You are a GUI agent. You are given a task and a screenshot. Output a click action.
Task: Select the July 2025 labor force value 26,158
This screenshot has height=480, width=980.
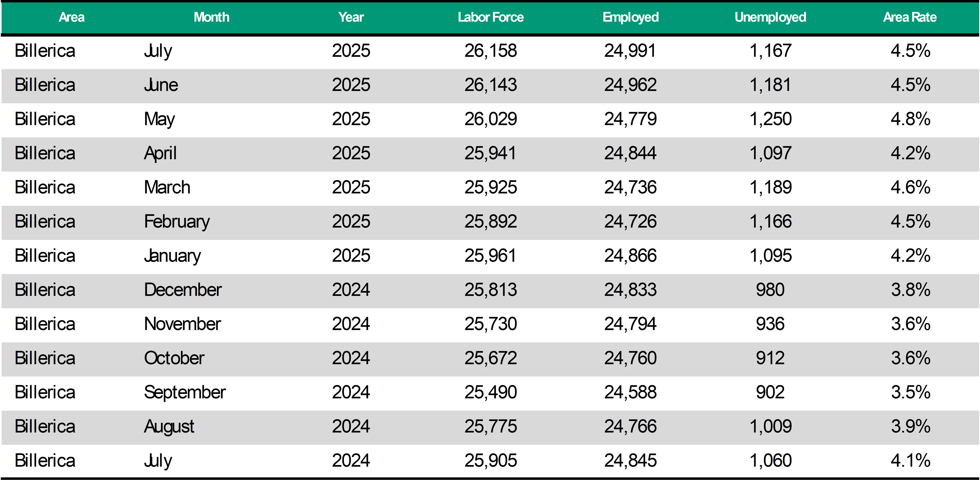coord(491,51)
